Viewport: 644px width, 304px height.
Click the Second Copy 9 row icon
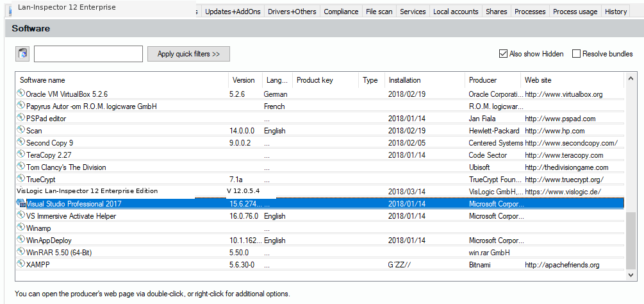[x=21, y=142]
